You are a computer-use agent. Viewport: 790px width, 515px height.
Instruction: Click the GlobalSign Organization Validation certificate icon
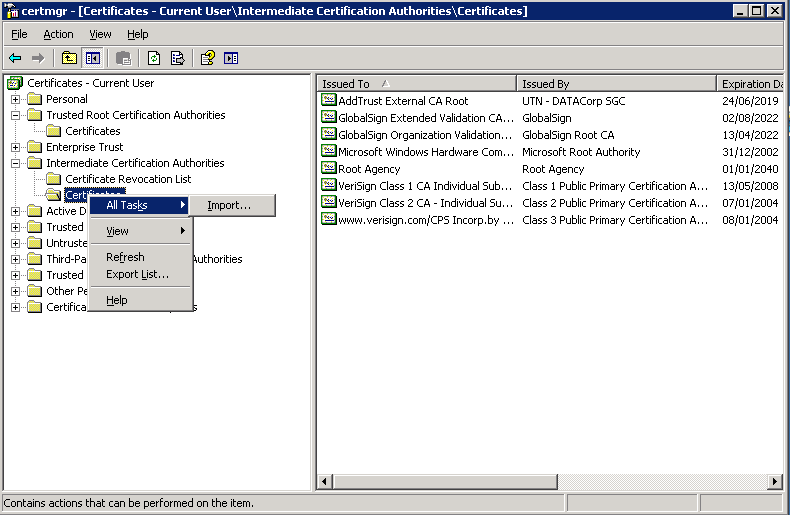(328, 135)
